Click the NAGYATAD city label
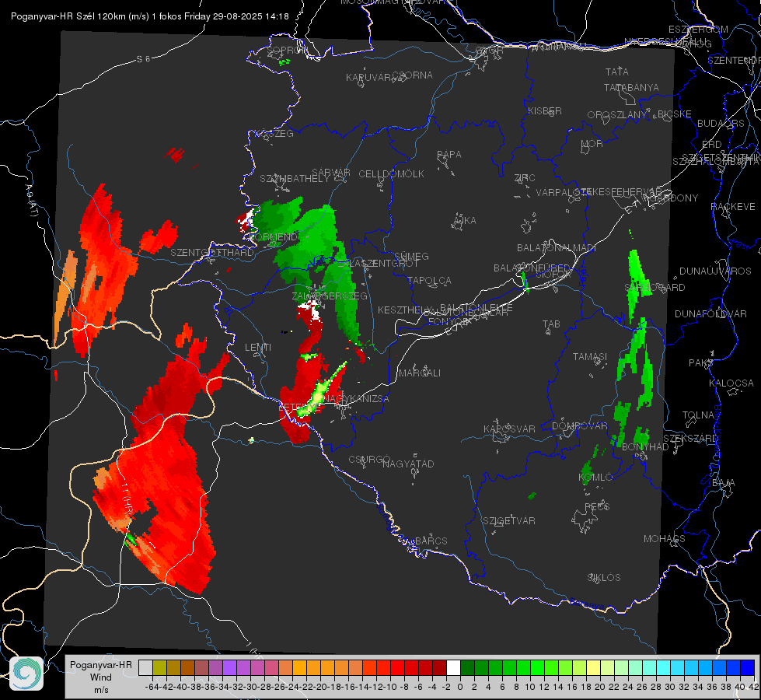Viewport: 761px width, 700px height. (408, 464)
